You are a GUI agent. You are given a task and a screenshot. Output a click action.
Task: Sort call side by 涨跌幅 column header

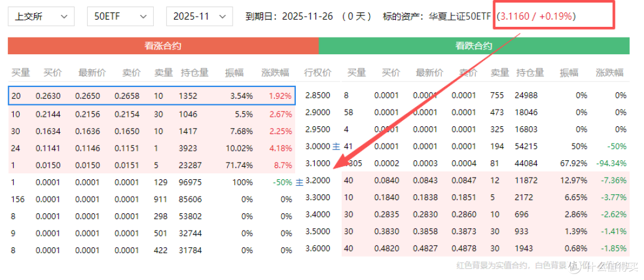tap(275, 73)
